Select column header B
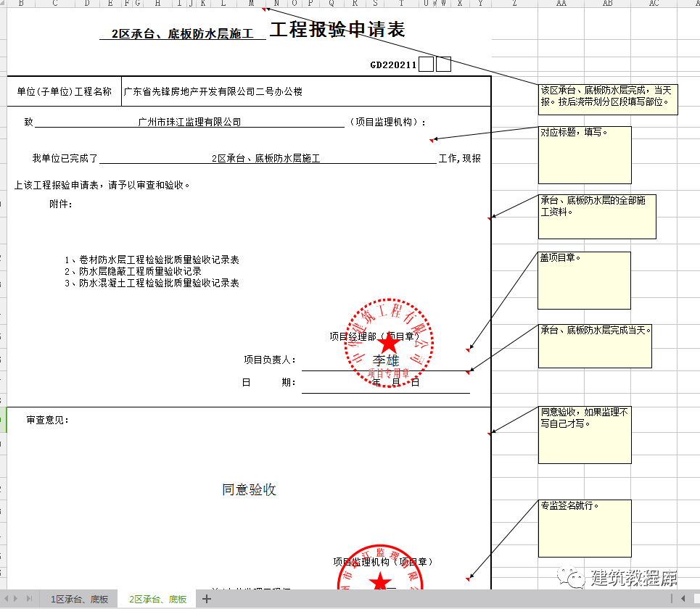The image size is (700, 609). click(x=21, y=3)
